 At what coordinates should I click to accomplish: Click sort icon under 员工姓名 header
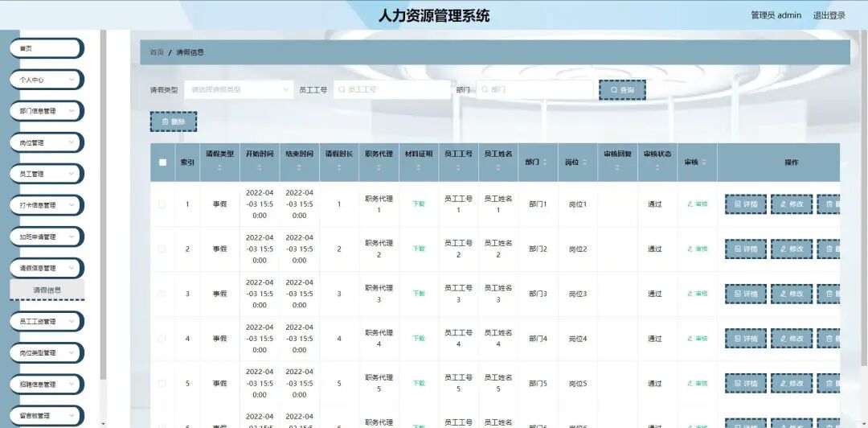498,167
